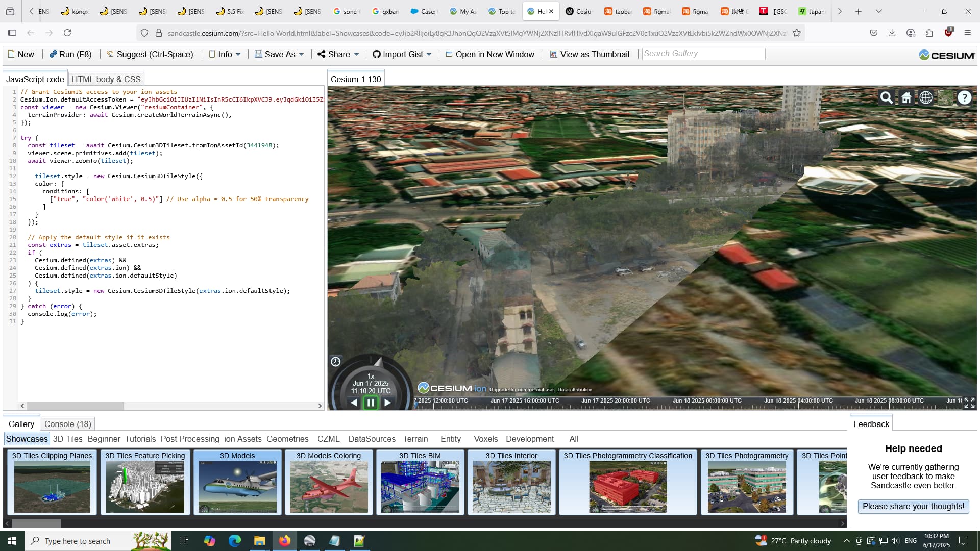The image size is (980, 551).
Task: Play animation forward
Action: [387, 403]
